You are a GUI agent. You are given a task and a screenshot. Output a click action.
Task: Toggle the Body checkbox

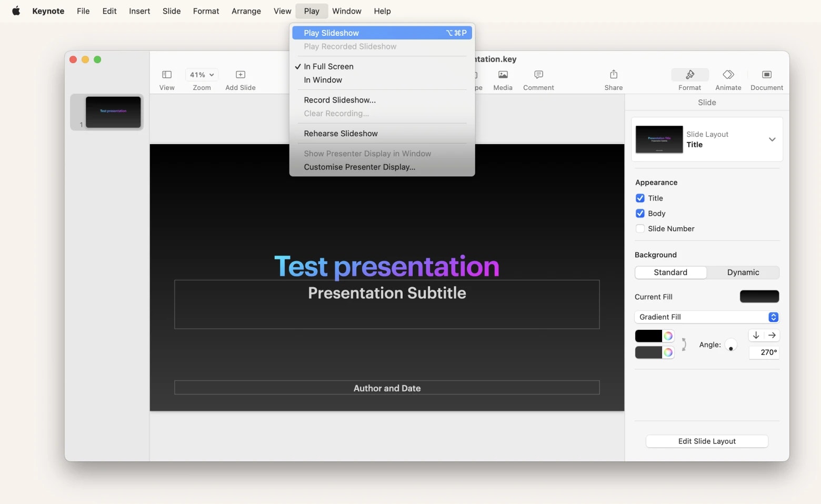pyautogui.click(x=640, y=214)
